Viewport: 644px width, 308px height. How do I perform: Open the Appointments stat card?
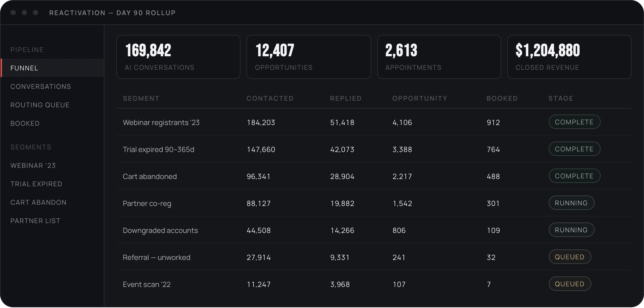coord(439,57)
